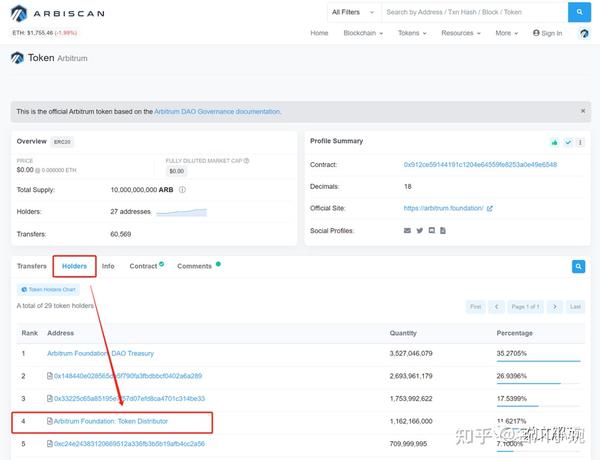This screenshot has width=600, height=460.
Task: Open the Contract tab
Action: pos(144,266)
